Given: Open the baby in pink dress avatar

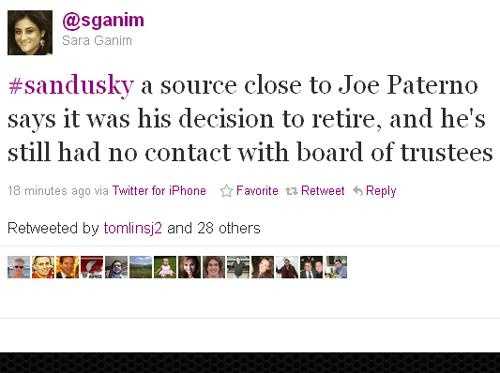Looking at the screenshot, I should coord(165,267).
